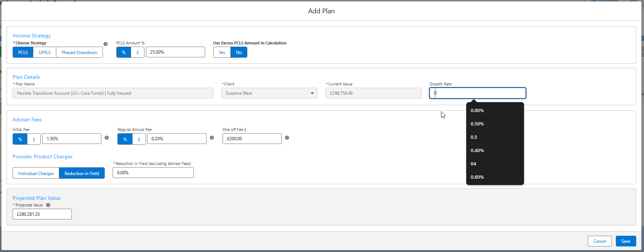Open the Client dropdown showing Susanna West

coord(269,93)
